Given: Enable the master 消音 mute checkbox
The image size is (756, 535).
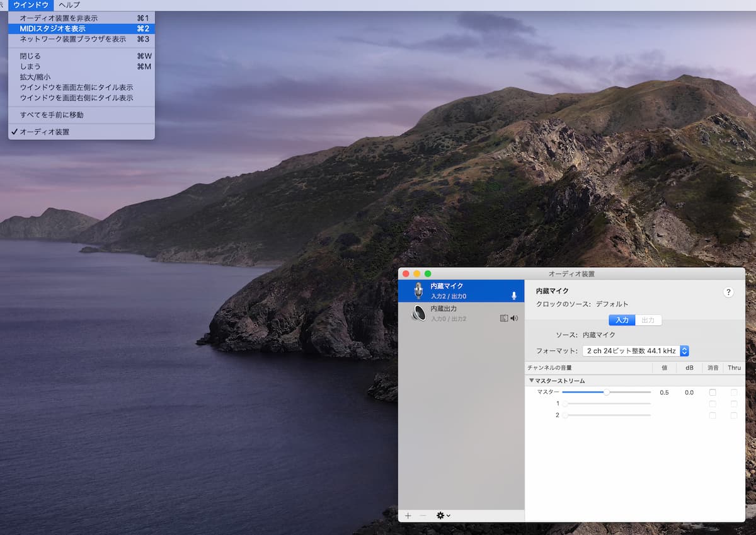Looking at the screenshot, I should [x=713, y=393].
